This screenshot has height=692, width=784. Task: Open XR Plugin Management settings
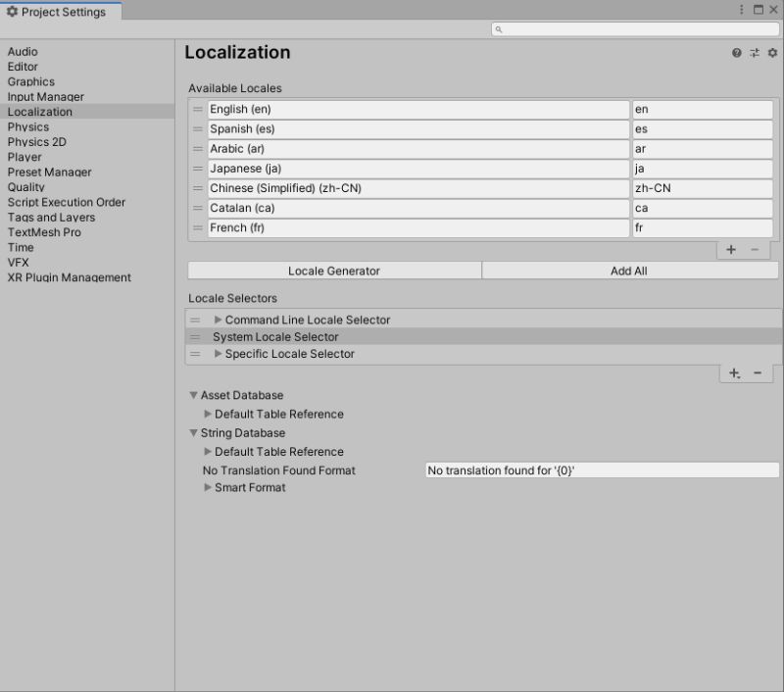point(66,277)
